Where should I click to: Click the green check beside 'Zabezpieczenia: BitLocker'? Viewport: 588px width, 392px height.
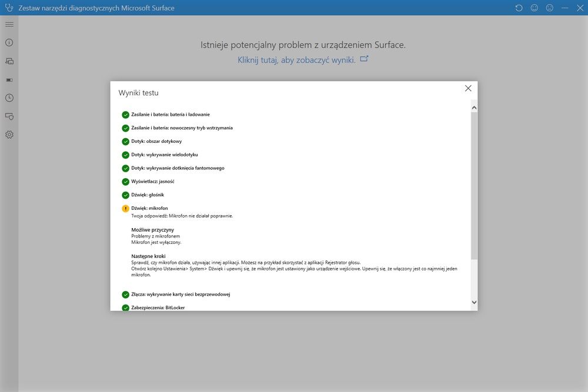point(126,308)
